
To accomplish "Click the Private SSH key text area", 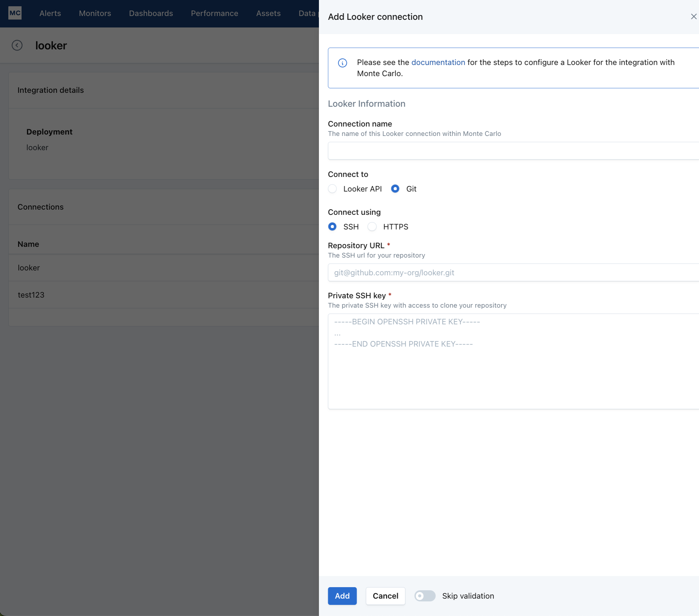I will click(513, 362).
